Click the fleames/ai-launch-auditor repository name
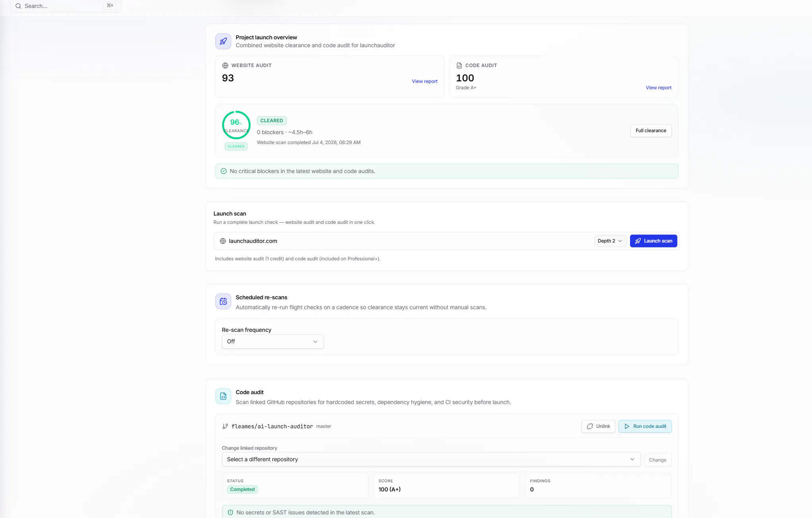Screen dimensions: 812x518 (272, 426)
